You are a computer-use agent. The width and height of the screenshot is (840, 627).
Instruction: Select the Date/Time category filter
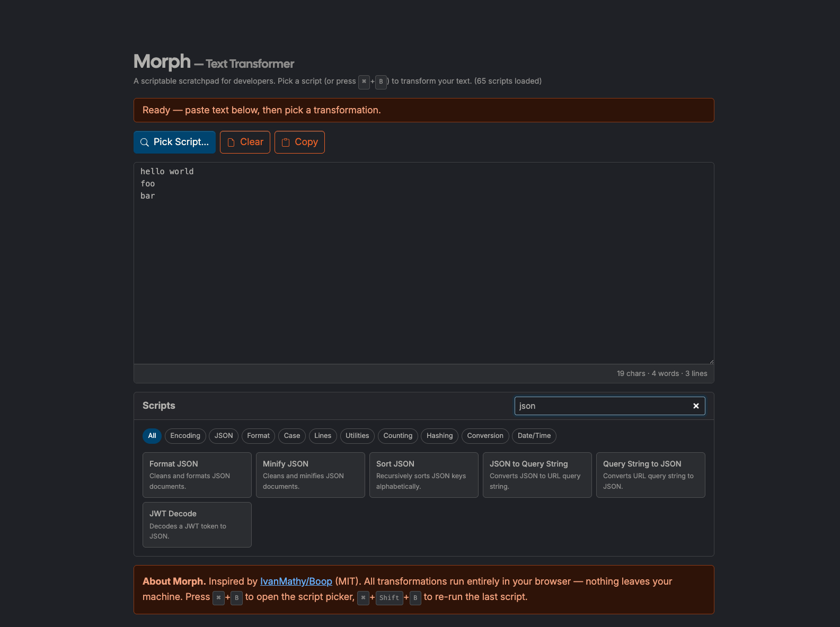pyautogui.click(x=534, y=436)
